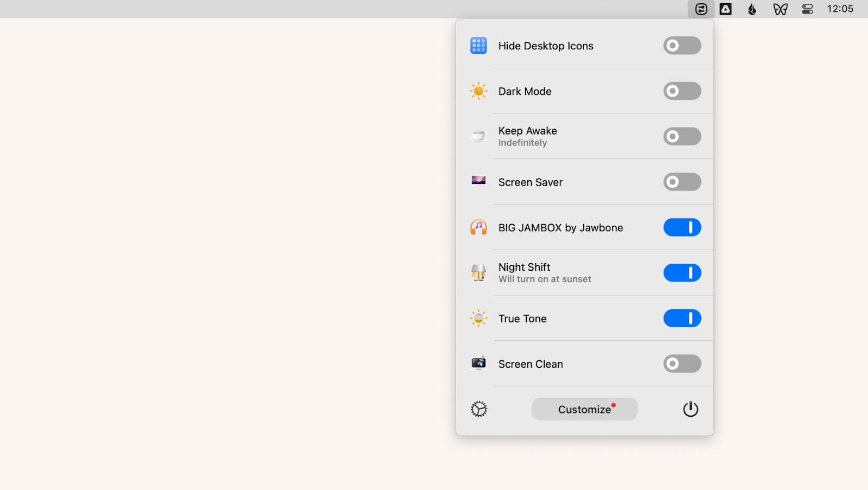868x490 pixels.
Task: Click the butterfly icon in menu bar
Action: click(x=780, y=9)
